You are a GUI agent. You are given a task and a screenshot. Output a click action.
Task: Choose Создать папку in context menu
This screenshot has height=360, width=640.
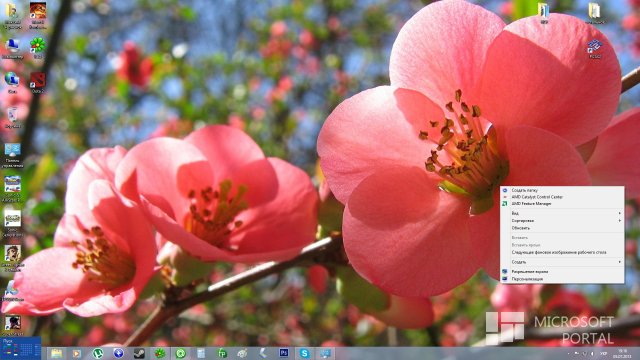[x=524, y=190]
